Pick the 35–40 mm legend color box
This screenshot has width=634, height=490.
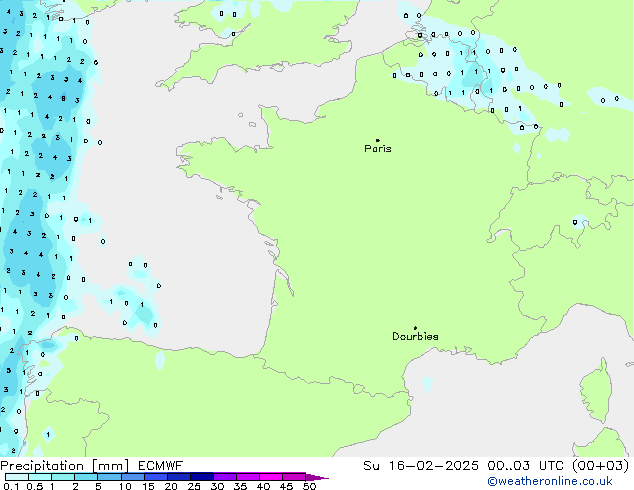tap(248, 477)
